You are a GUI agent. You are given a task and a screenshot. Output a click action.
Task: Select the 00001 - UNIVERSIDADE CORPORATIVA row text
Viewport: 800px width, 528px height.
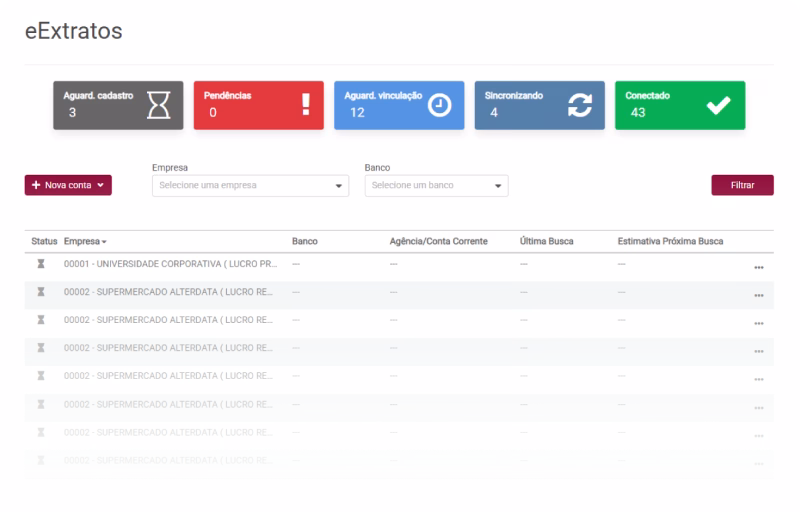coord(168,264)
